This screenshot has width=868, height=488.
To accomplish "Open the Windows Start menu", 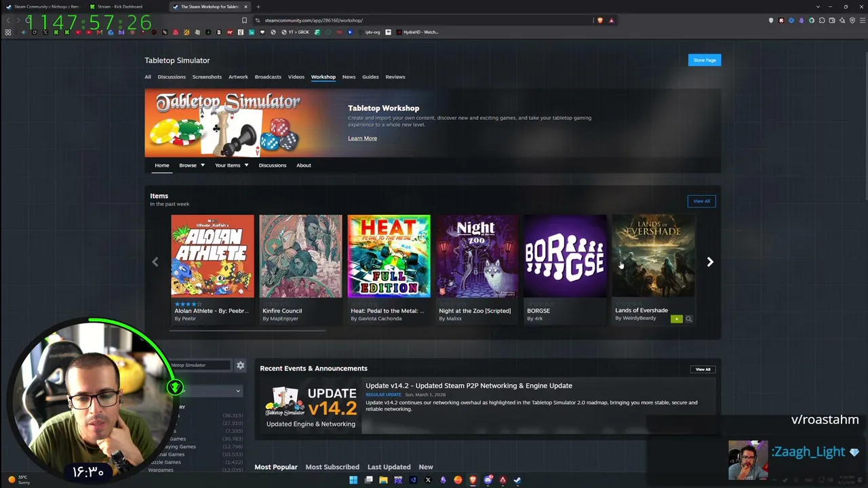I will click(353, 480).
